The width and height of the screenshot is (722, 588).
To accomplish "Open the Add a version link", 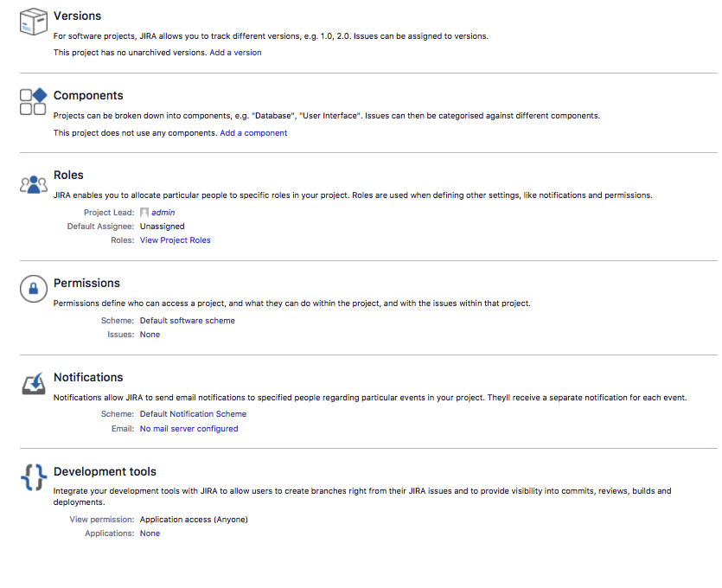I will [235, 53].
